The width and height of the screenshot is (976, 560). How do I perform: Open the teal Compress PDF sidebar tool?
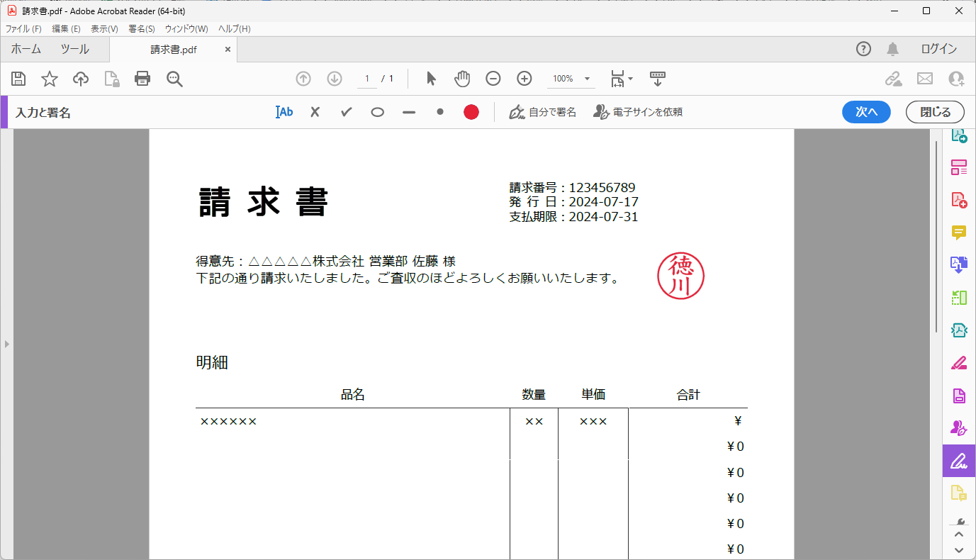[959, 330]
